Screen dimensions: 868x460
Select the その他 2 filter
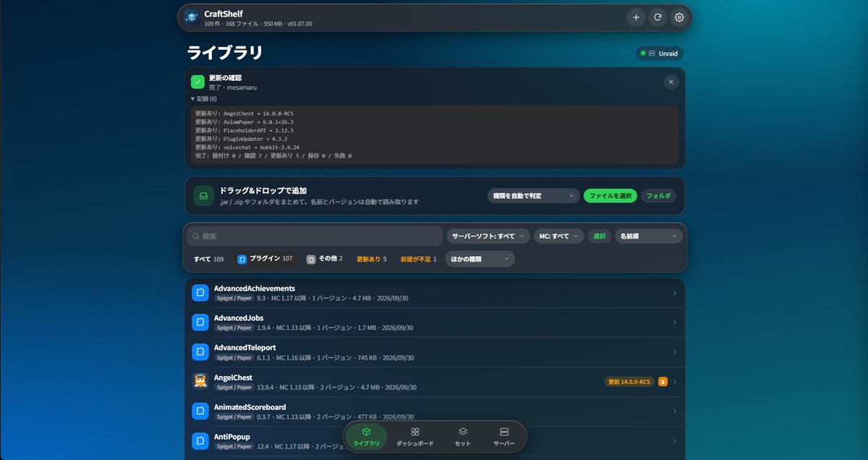324,259
